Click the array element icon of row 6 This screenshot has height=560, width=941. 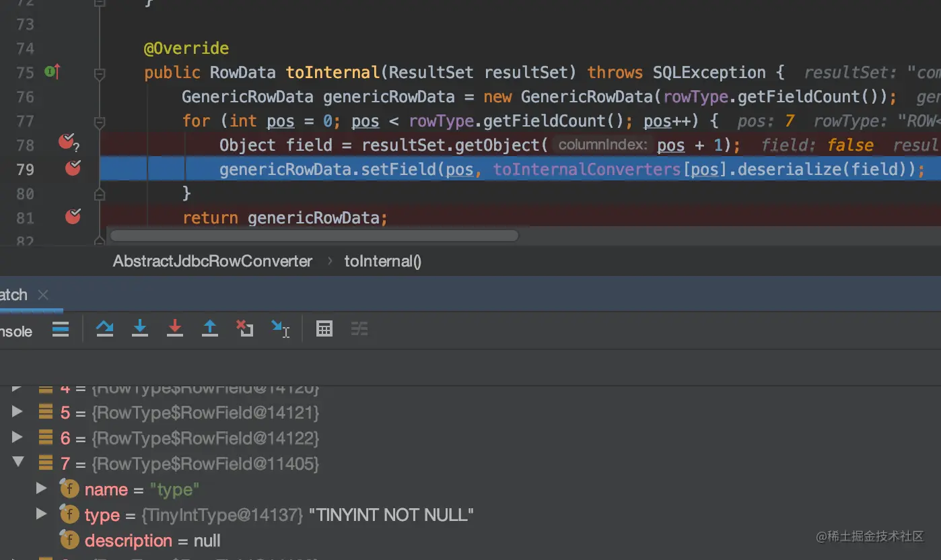coord(45,438)
